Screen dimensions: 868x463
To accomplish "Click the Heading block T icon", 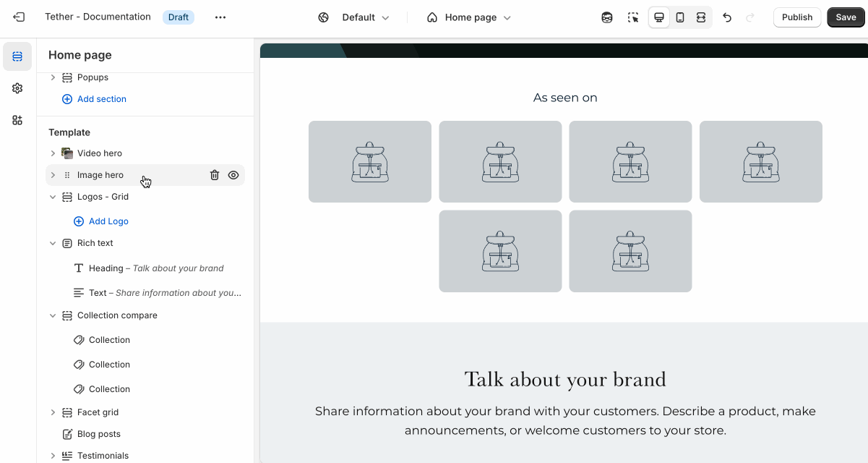I will 79,268.
